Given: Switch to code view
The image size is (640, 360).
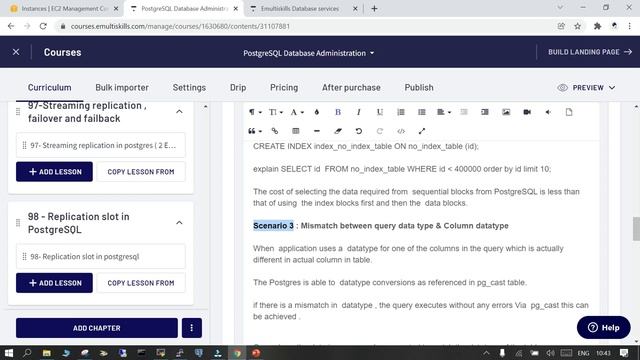Looking at the screenshot, I should (401, 131).
